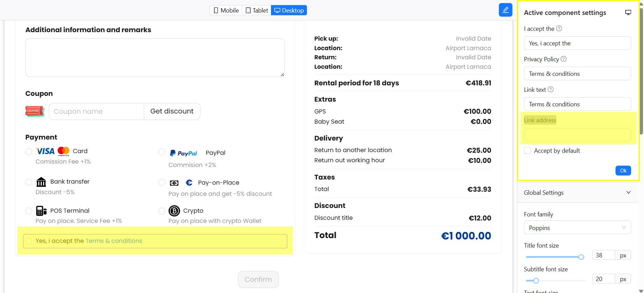644x293 pixels.
Task: Click the Crypto bitcoin icon
Action: pyautogui.click(x=174, y=211)
